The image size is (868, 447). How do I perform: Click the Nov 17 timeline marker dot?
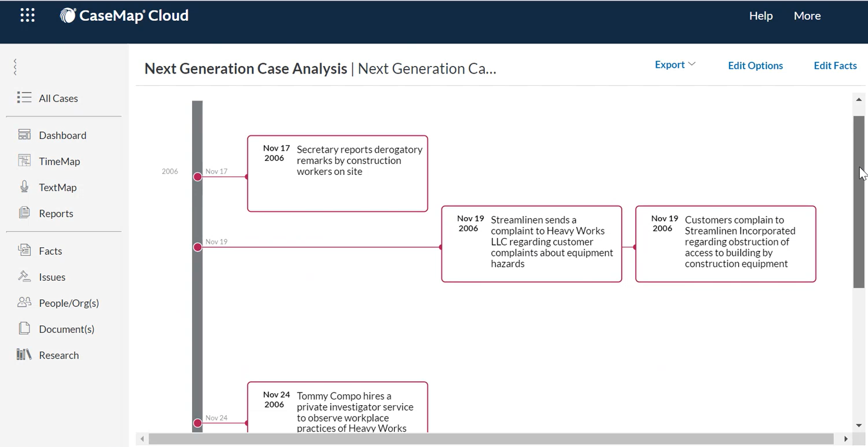198,177
